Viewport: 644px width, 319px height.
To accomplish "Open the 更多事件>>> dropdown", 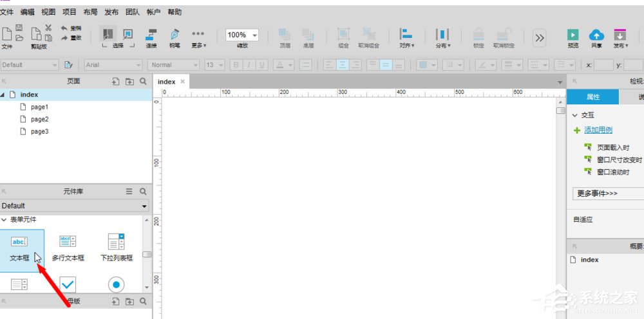I will [x=608, y=194].
